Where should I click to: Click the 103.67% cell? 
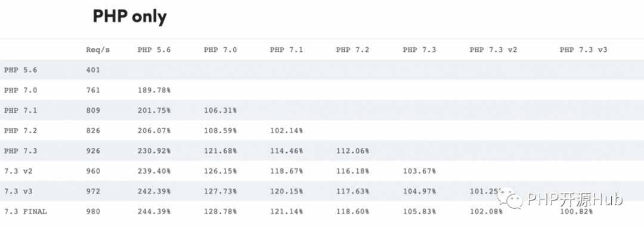point(419,171)
